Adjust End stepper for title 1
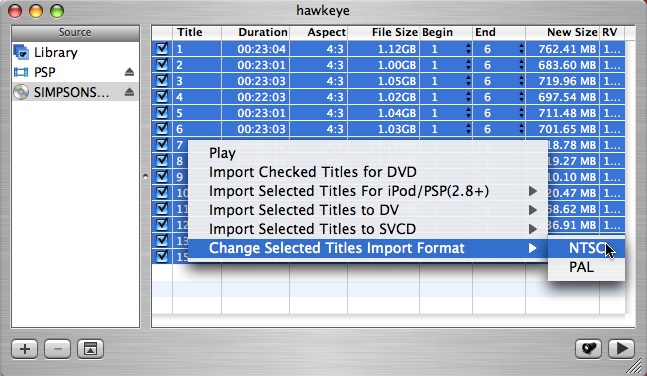The image size is (647, 376). coord(521,49)
